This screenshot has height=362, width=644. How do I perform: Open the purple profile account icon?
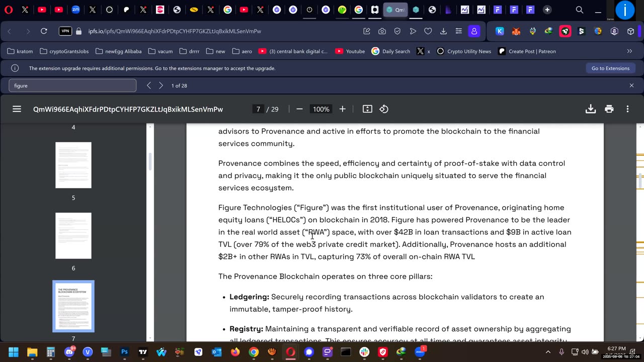point(474,31)
